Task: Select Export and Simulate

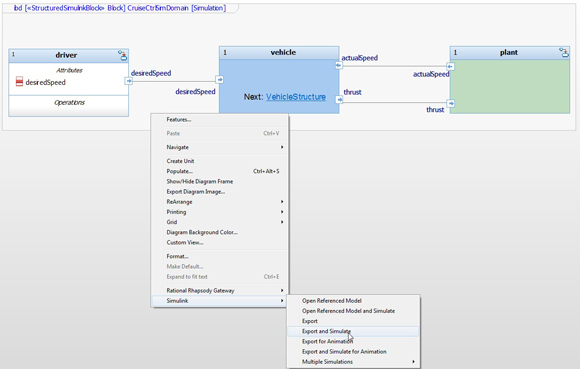Action: [x=354, y=331]
